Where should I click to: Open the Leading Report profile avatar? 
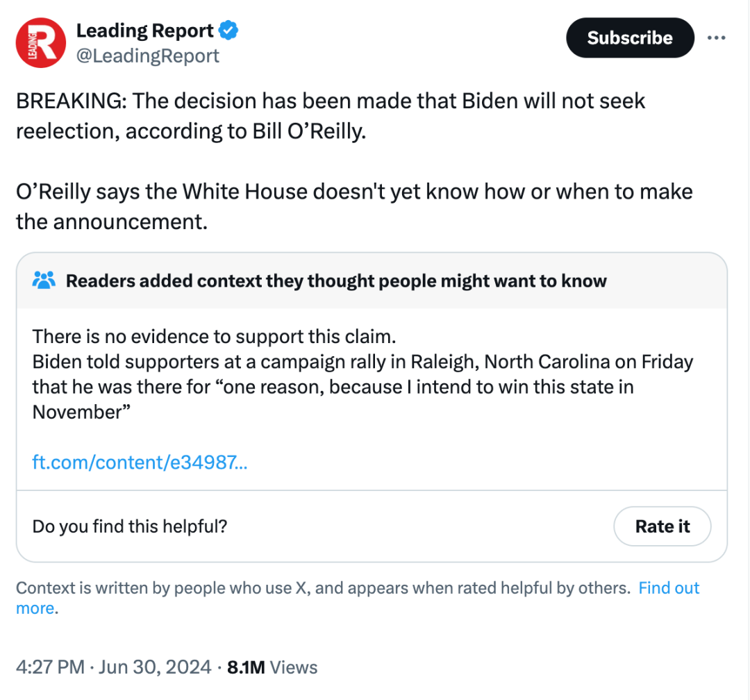[41, 42]
